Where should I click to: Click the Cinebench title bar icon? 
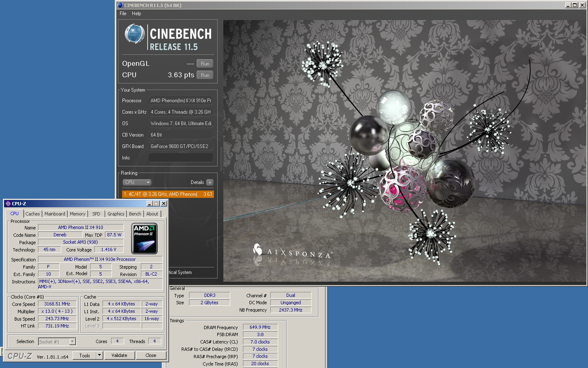pyautogui.click(x=120, y=5)
